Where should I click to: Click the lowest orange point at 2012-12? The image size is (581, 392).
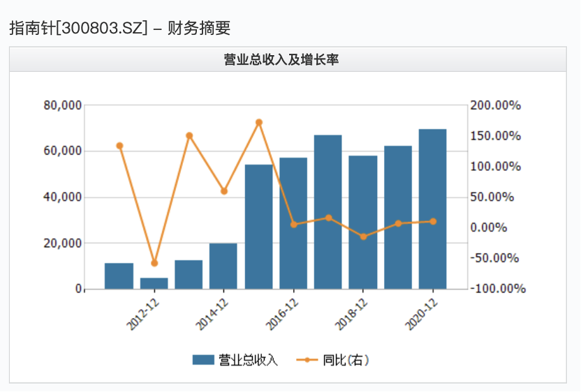(154, 263)
